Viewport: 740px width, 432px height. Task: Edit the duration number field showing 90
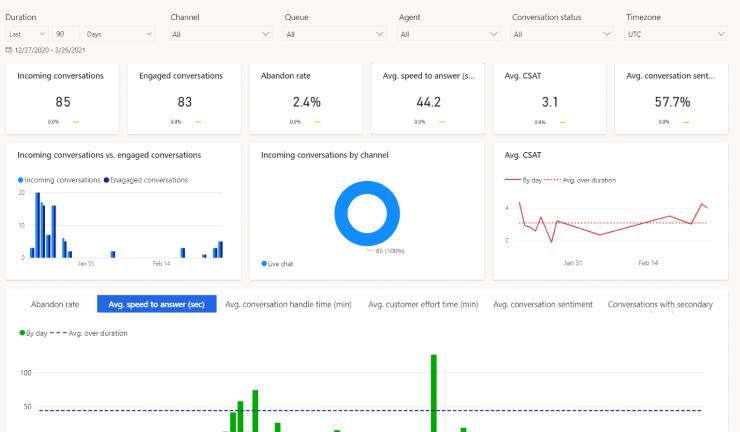click(66, 34)
